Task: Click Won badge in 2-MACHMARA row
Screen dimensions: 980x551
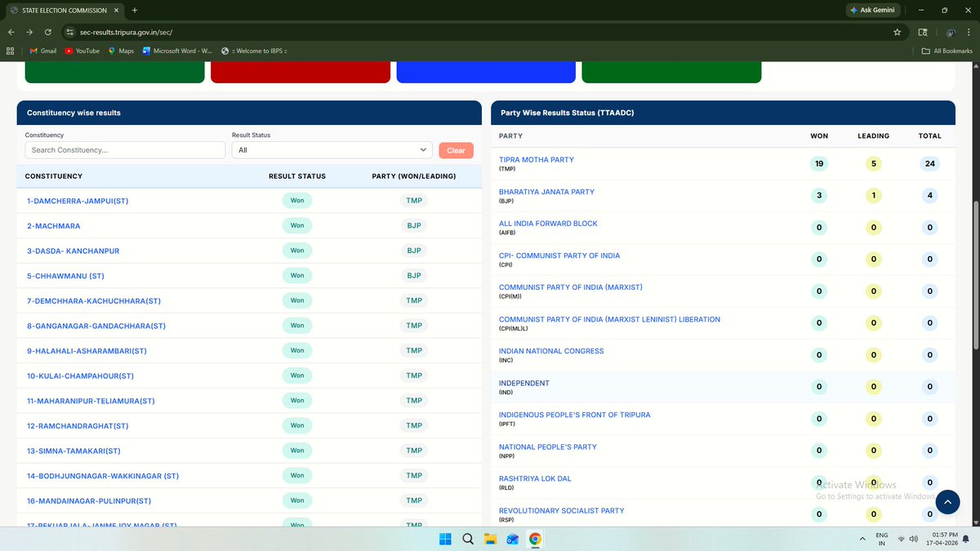Action: [x=297, y=225]
